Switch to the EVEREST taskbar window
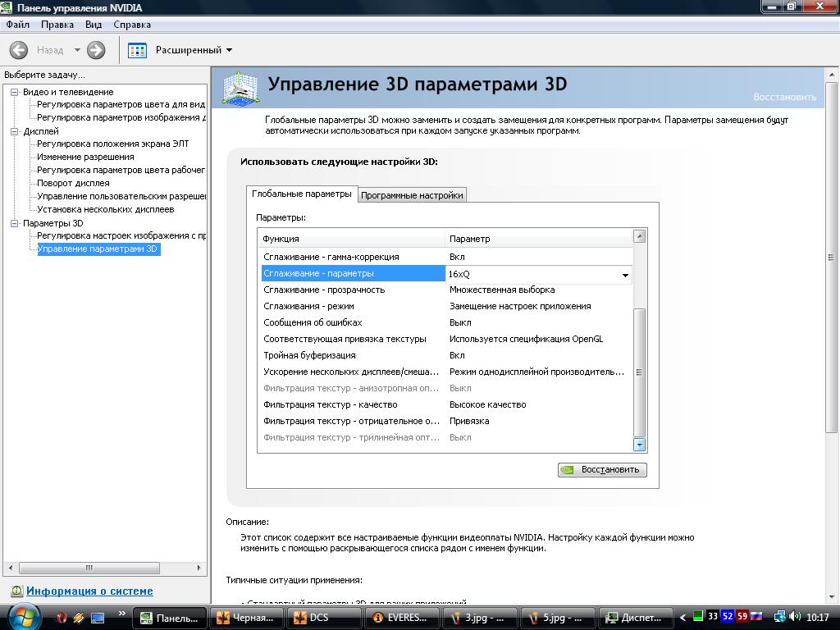The height and width of the screenshot is (630, 840). point(402,618)
